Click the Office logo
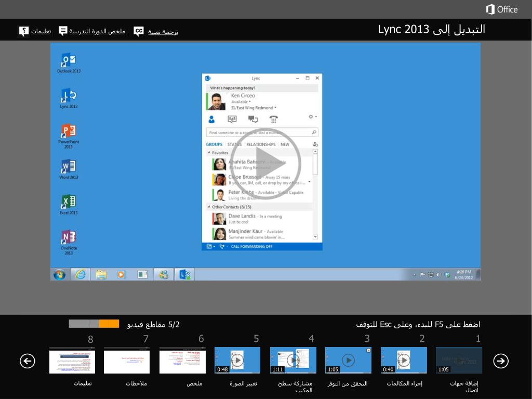The width and height of the screenshot is (532, 399). [x=502, y=9]
